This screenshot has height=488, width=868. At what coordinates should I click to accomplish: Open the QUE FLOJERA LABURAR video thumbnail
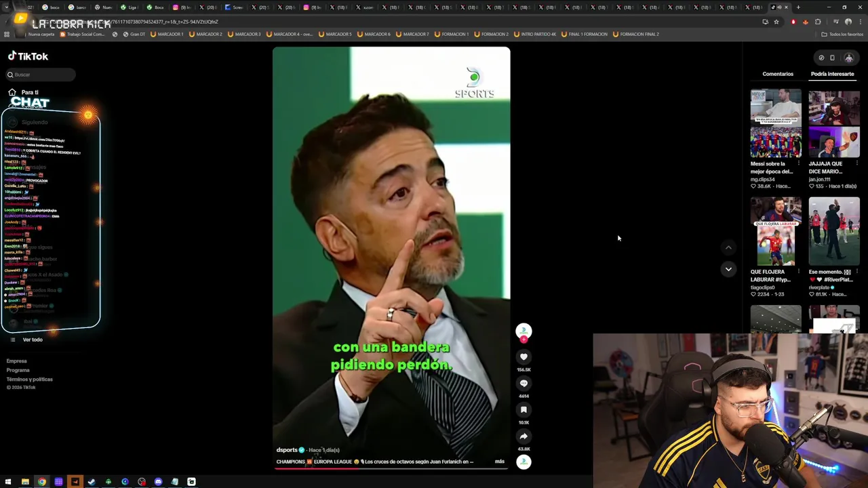coord(776,232)
